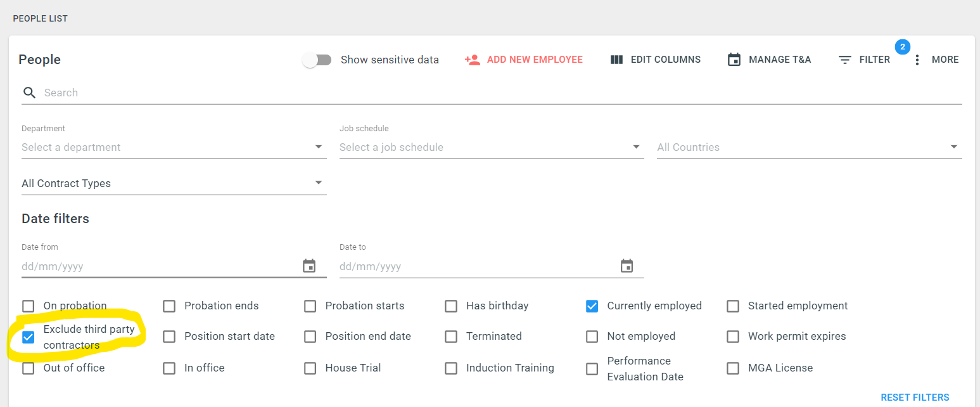Click the blue filter count badge showing 2
Image resolution: width=980 pixels, height=407 pixels.
pos(903,46)
